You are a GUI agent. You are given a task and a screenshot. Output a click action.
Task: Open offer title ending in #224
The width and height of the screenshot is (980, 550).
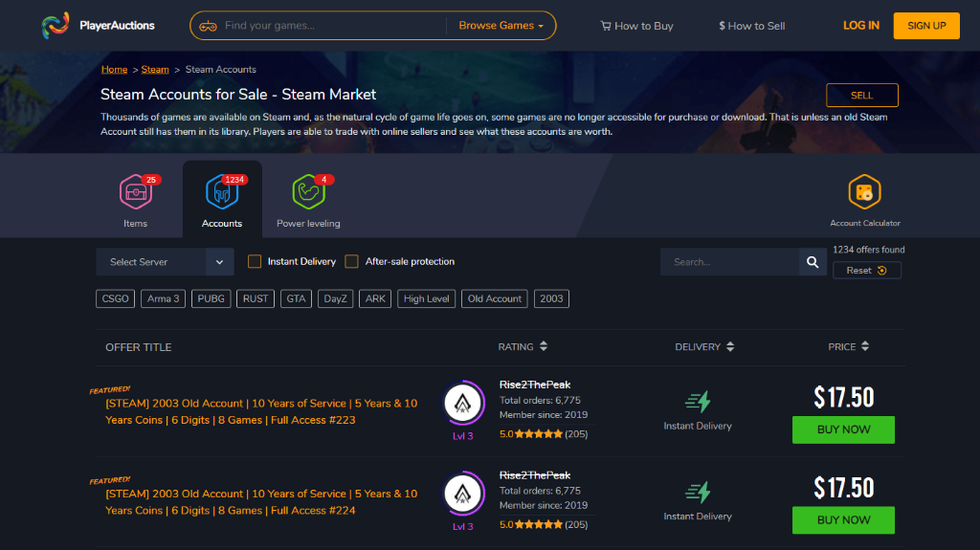coord(261,502)
